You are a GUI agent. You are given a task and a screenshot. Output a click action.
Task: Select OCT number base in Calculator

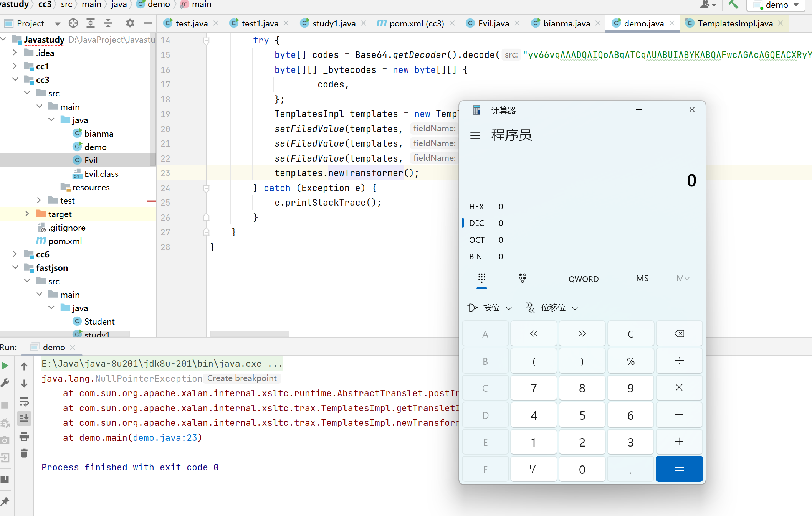tap(582, 240)
